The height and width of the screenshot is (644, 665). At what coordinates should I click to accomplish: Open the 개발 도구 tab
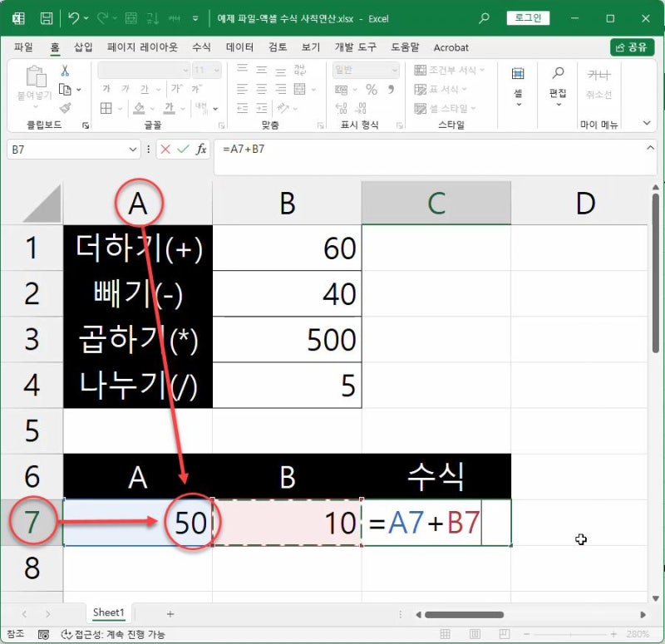click(356, 47)
